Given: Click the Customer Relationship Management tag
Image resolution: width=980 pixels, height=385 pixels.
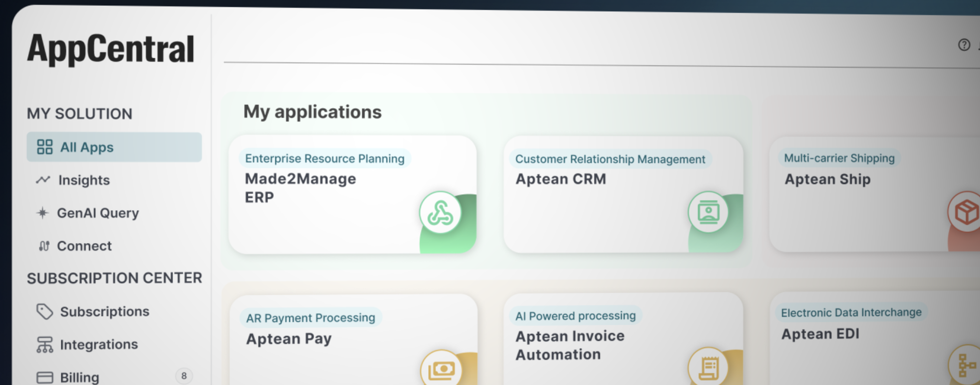Looking at the screenshot, I should 610,159.
